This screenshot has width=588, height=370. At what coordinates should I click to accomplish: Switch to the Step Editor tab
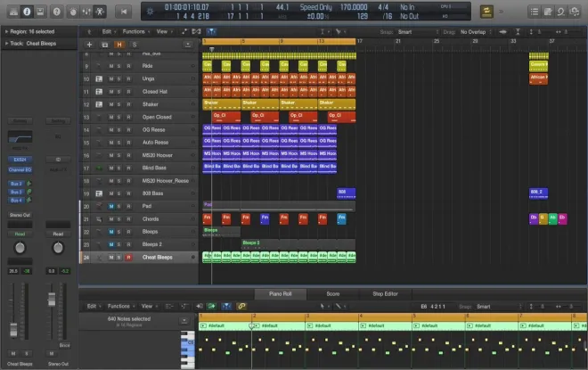pyautogui.click(x=385, y=294)
